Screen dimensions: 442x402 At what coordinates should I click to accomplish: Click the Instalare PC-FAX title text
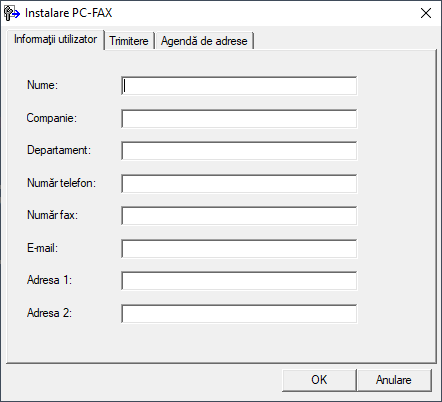pos(69,13)
